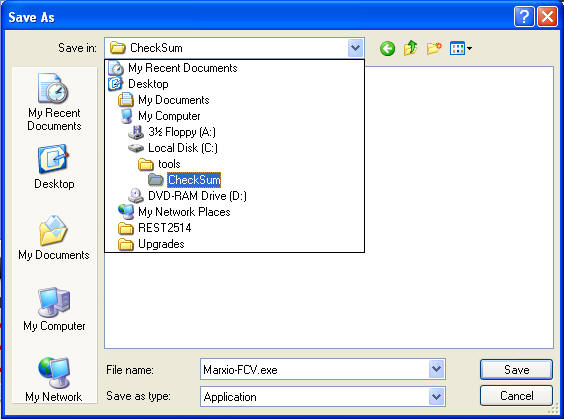
Task: Click into the File name text field
Action: 314,369
